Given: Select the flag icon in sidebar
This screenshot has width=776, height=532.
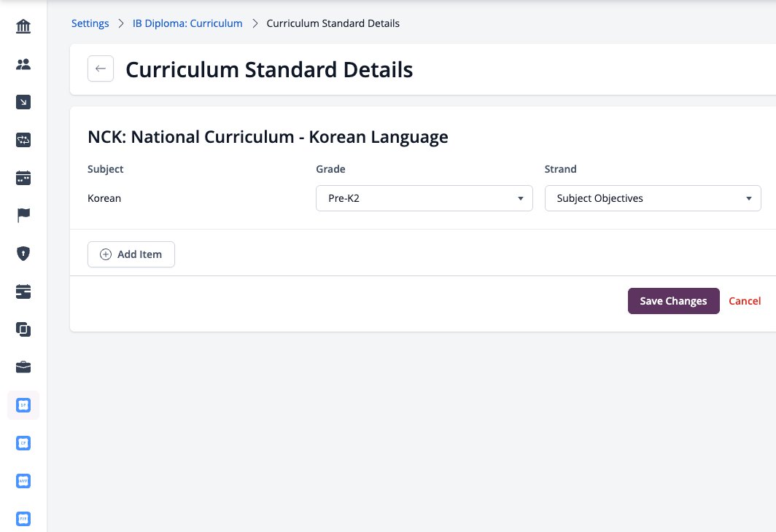Looking at the screenshot, I should coord(23,216).
